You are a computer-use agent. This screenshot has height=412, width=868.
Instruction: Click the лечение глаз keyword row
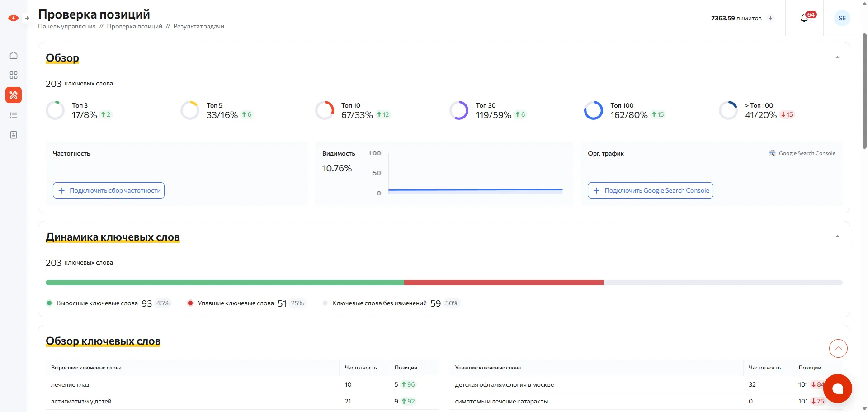[x=242, y=384]
